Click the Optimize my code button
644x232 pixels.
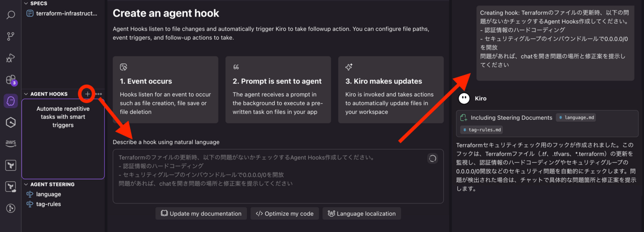[285, 213]
